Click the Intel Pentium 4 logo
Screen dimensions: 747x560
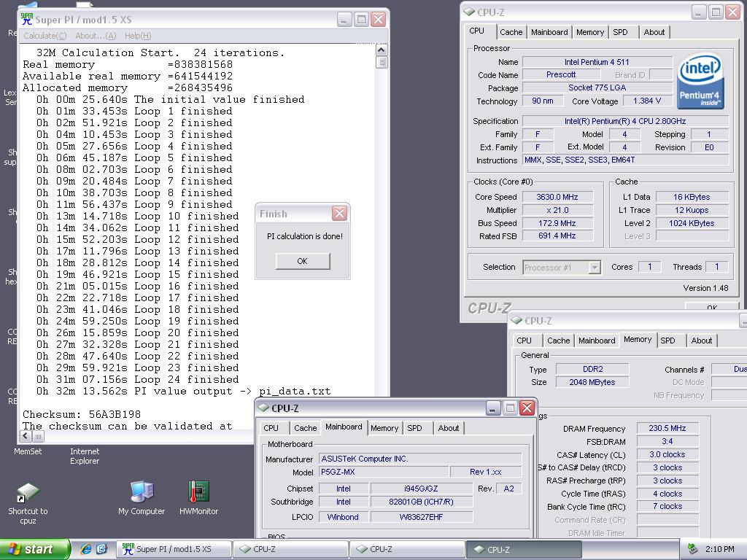[700, 81]
